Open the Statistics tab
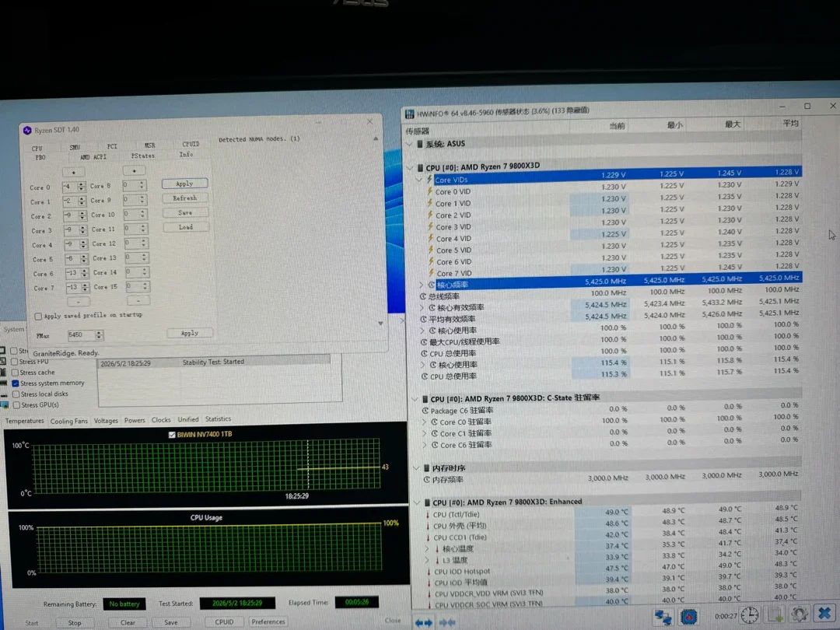This screenshot has height=630, width=840. pos(218,419)
